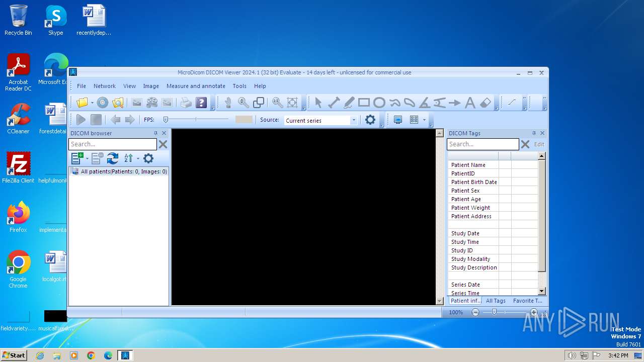Select the pan hand tool
Image resolution: width=644 pixels, height=362 pixels.
coord(228,103)
